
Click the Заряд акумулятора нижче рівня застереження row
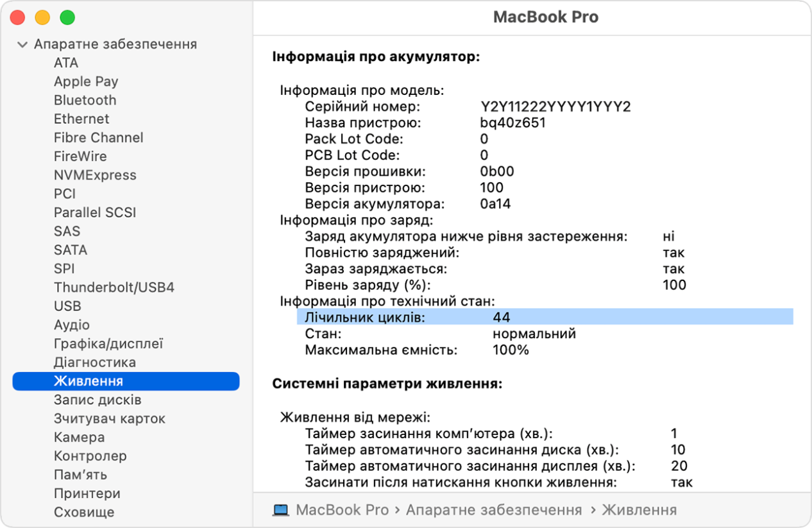point(490,237)
